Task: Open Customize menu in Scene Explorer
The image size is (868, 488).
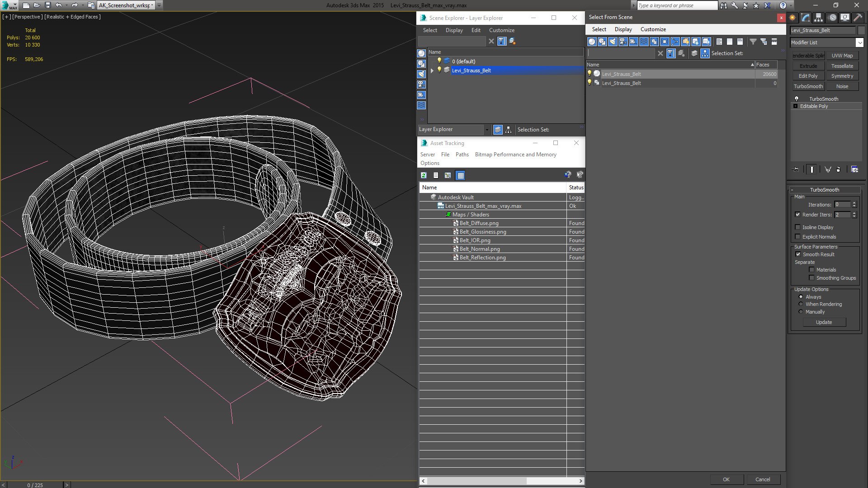Action: 501,30
